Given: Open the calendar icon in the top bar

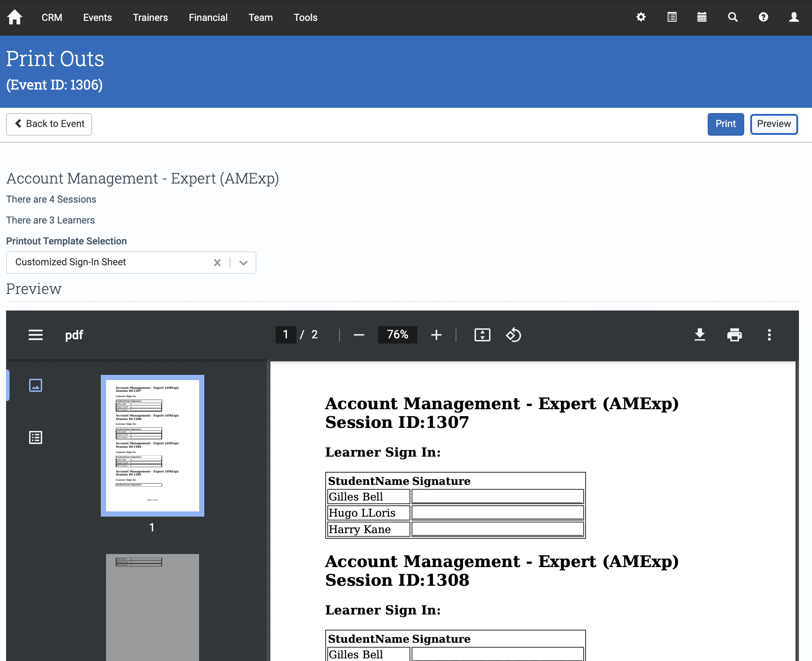Looking at the screenshot, I should coord(702,17).
